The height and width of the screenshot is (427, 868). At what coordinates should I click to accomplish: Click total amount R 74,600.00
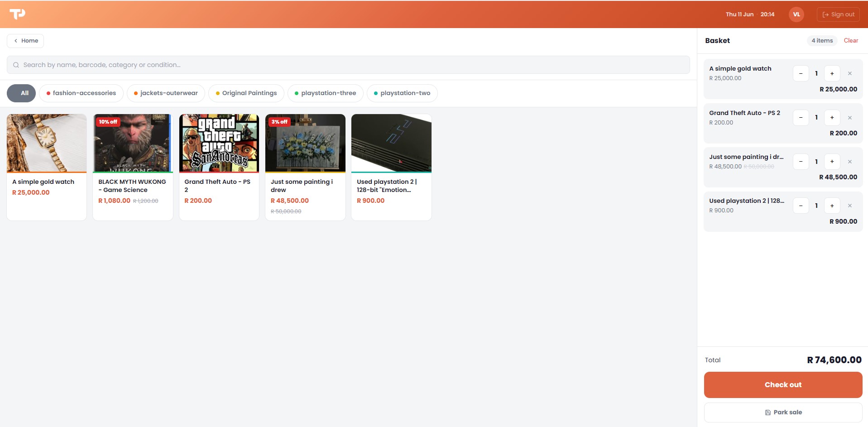(x=834, y=360)
